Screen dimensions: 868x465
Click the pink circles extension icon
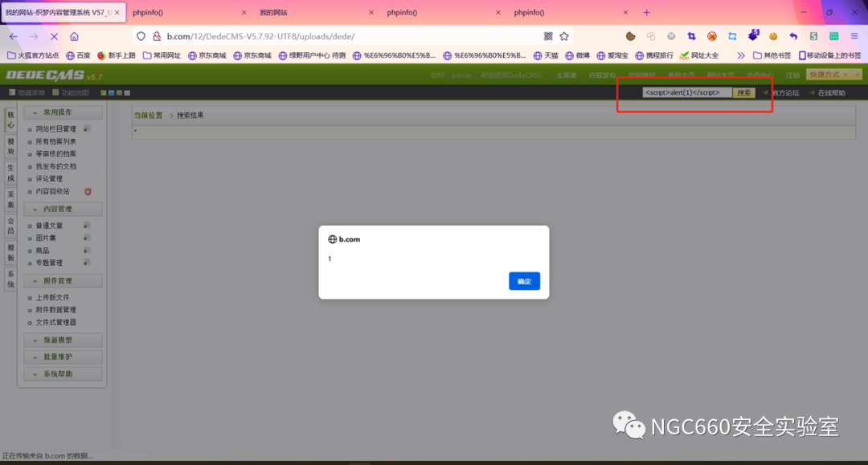click(x=651, y=36)
